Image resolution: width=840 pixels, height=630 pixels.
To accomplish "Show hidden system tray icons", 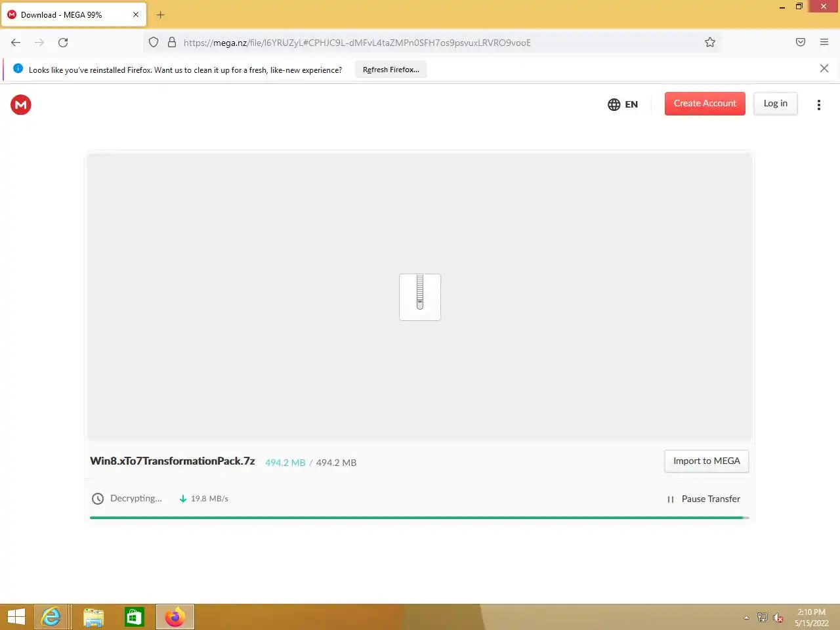I will [x=746, y=618].
